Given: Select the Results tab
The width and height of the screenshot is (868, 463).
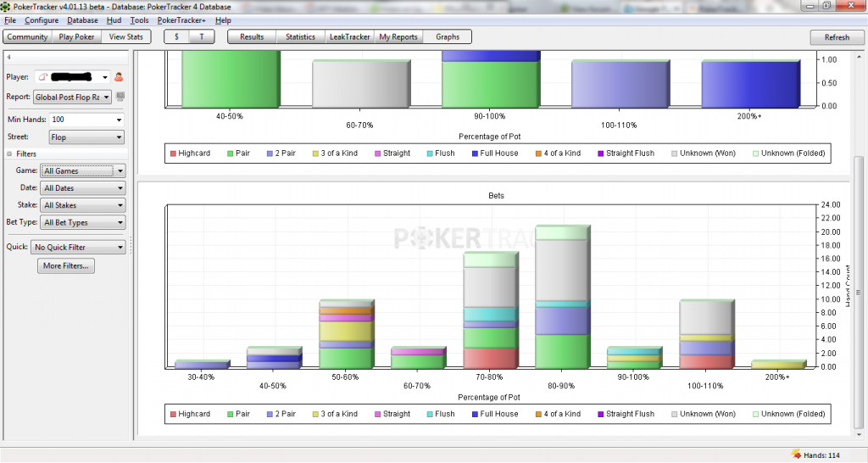Looking at the screenshot, I should coord(252,36).
